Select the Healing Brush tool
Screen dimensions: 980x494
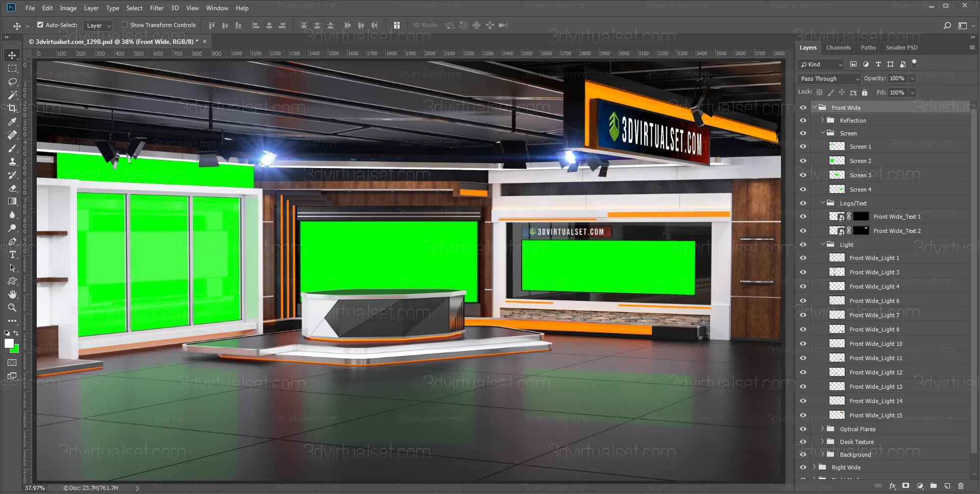pyautogui.click(x=12, y=135)
